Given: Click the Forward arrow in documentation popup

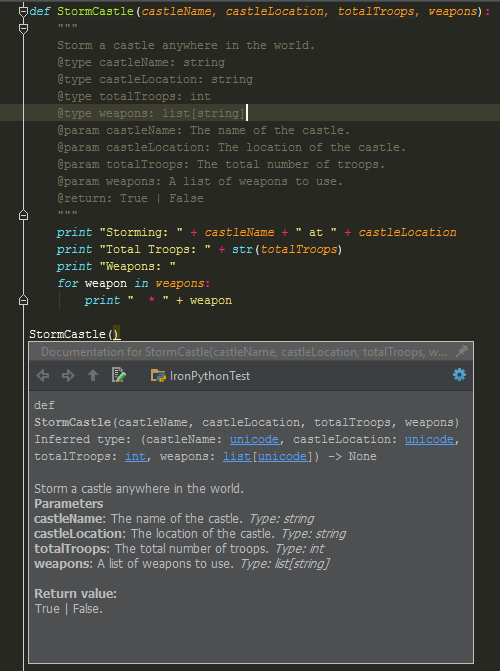Looking at the screenshot, I should click(68, 376).
